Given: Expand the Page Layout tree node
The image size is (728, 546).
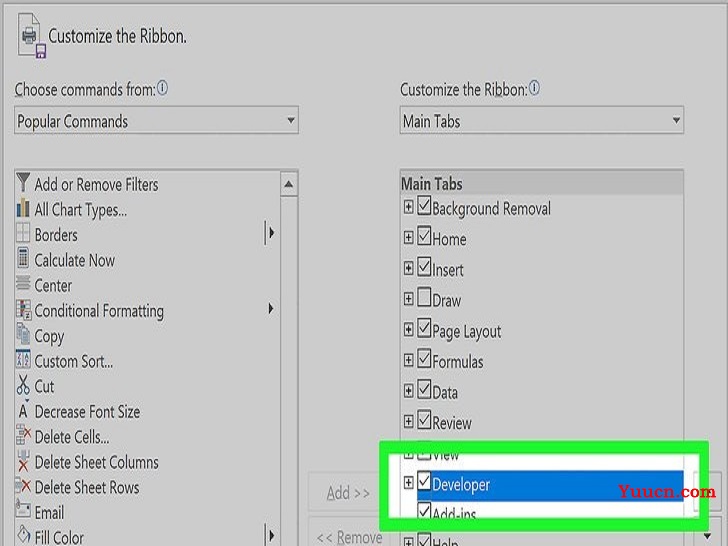Looking at the screenshot, I should pos(408,330).
